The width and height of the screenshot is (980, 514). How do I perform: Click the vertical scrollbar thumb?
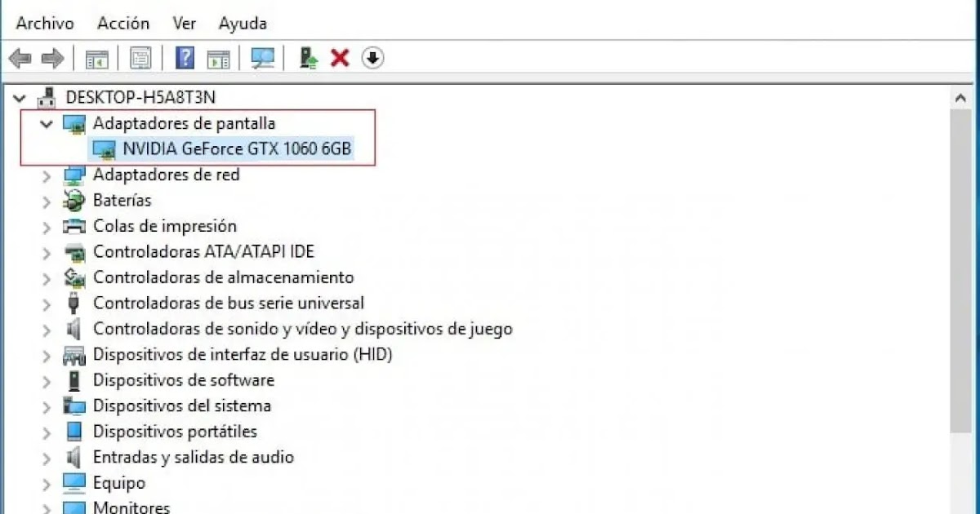point(961,270)
